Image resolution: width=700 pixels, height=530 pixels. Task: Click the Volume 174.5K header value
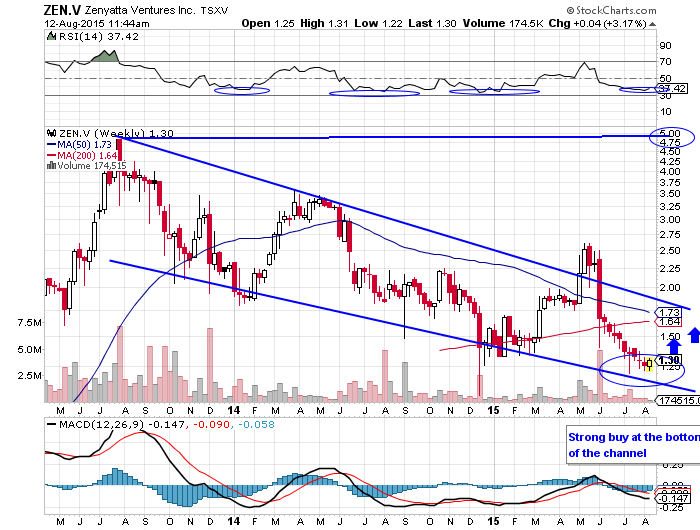click(503, 23)
